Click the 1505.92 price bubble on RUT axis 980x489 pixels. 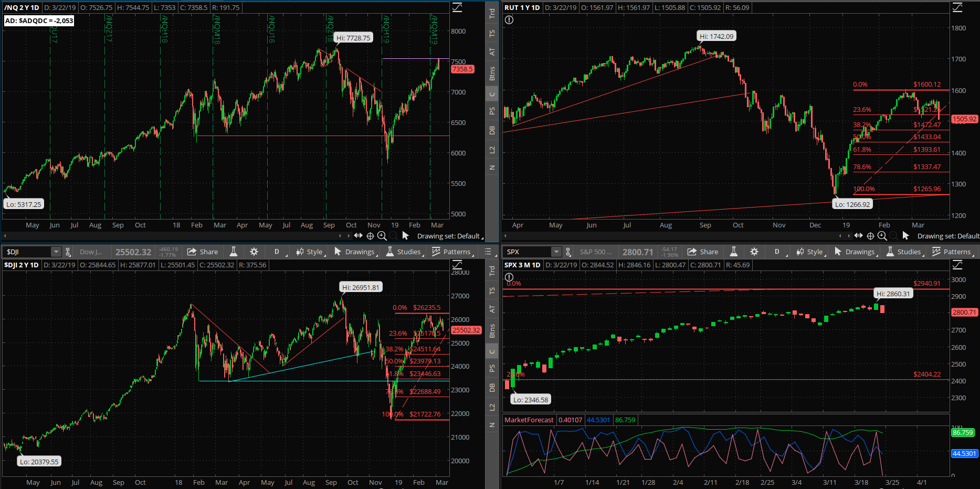pyautogui.click(x=964, y=119)
